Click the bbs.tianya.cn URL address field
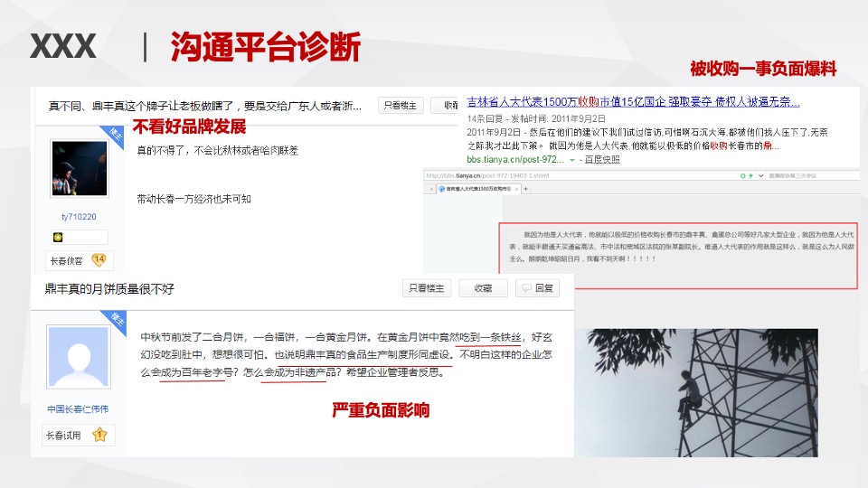 (581, 175)
